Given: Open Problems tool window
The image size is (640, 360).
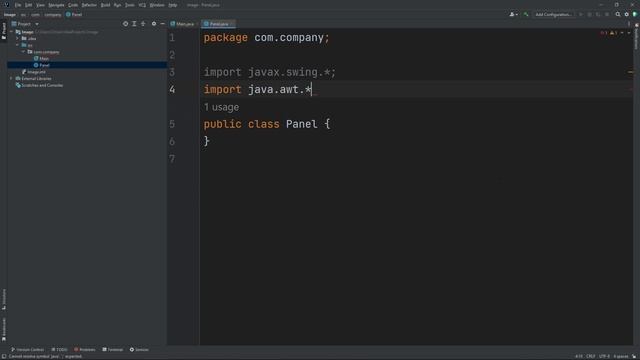Looking at the screenshot, I should click(84, 349).
